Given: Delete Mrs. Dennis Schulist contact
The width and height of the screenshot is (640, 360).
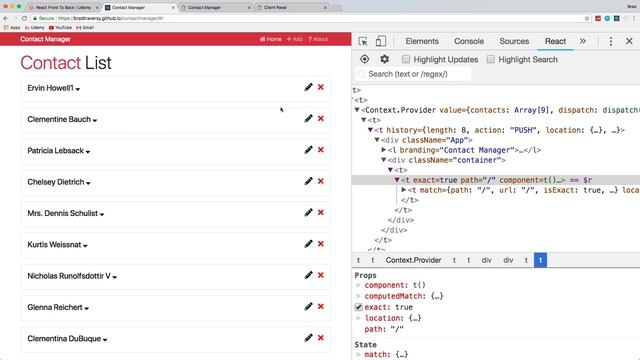Looking at the screenshot, I should 321,212.
